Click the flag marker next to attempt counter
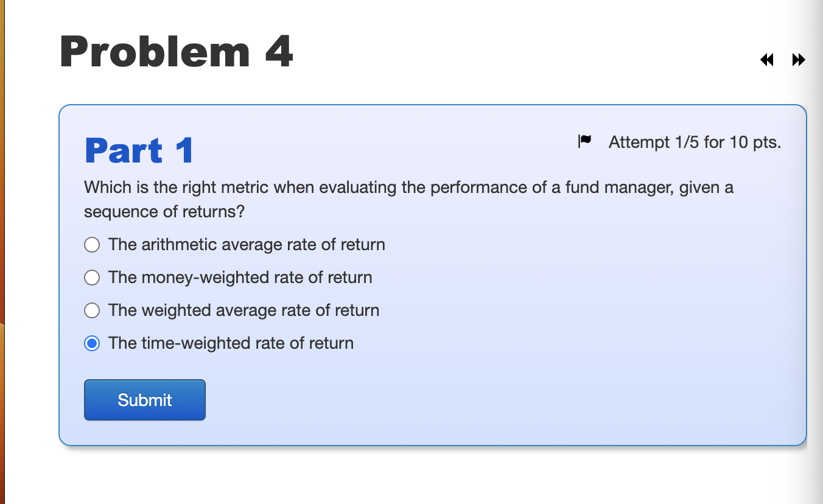 point(584,140)
